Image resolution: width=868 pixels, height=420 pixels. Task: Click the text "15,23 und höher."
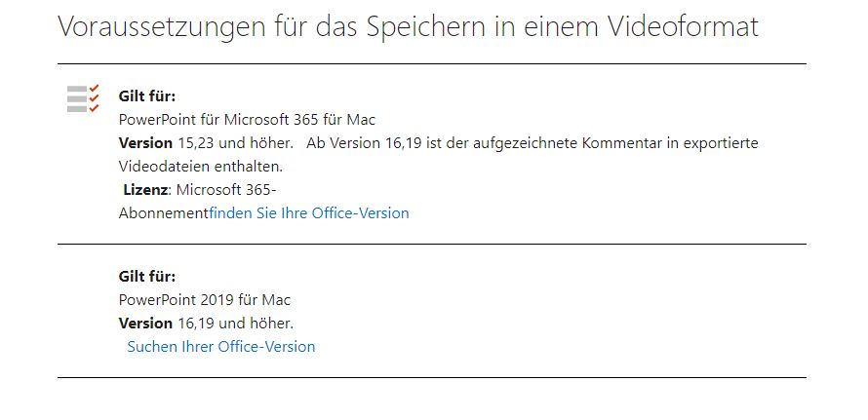(x=235, y=143)
